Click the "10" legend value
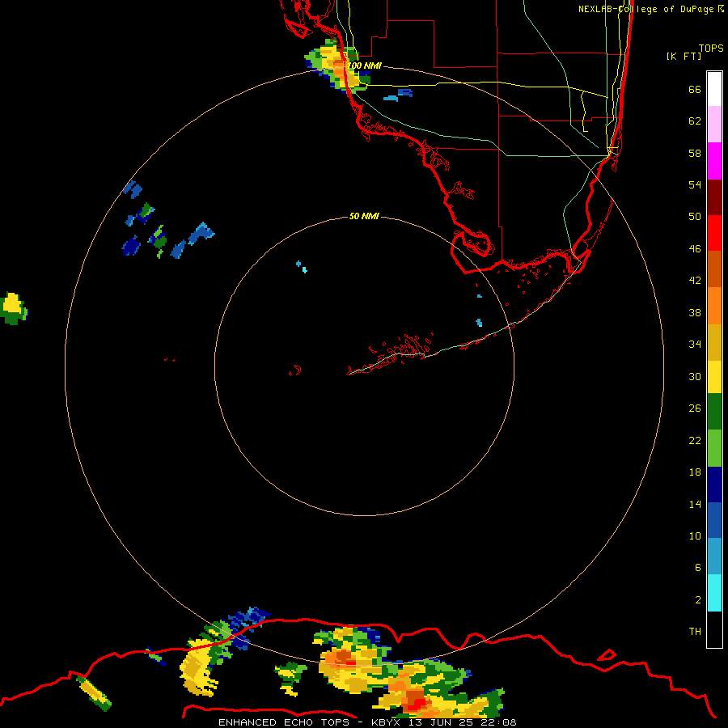This screenshot has height=728, width=728. tap(695, 535)
